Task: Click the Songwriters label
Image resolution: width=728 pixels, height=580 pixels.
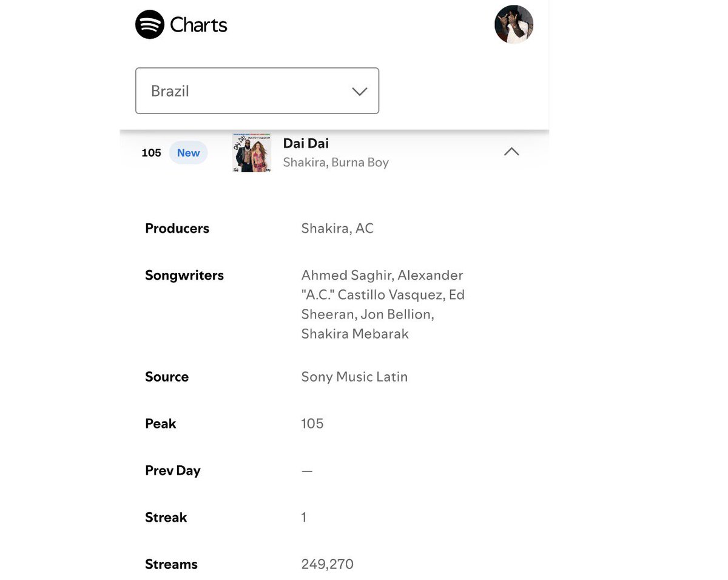Action: tap(184, 275)
